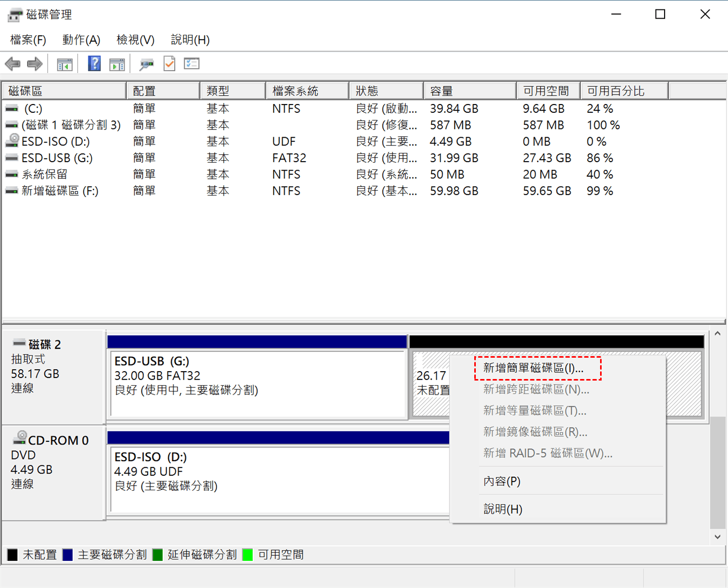Click the 86 % free percentage cell
This screenshot has width=728, height=588.
point(600,158)
